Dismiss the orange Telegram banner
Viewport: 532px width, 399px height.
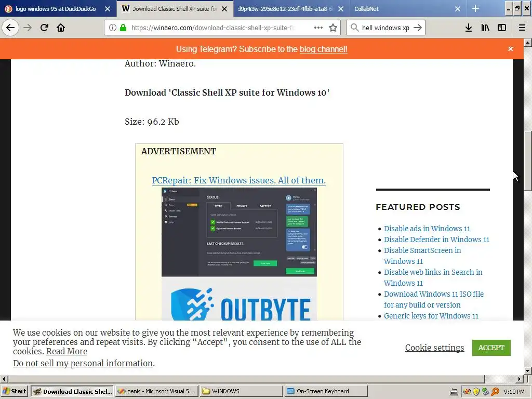(510, 49)
